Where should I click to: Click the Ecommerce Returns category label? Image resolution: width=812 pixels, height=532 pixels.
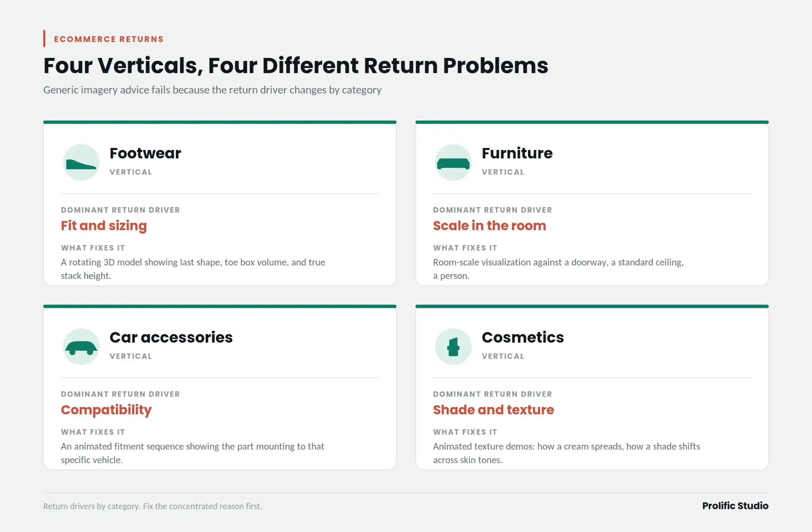coord(109,39)
